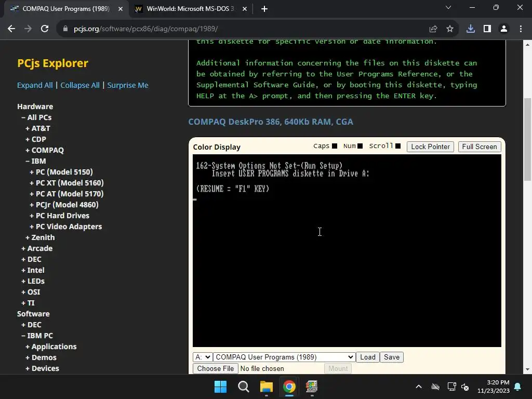Open the Windows Start menu
Screen dimensions: 532x399
click(220, 387)
